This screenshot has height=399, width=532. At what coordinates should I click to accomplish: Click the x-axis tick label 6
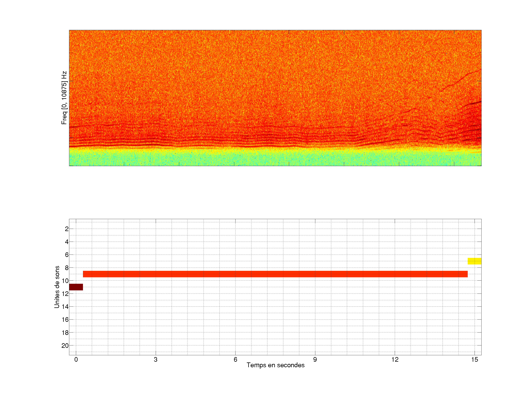[x=235, y=359]
